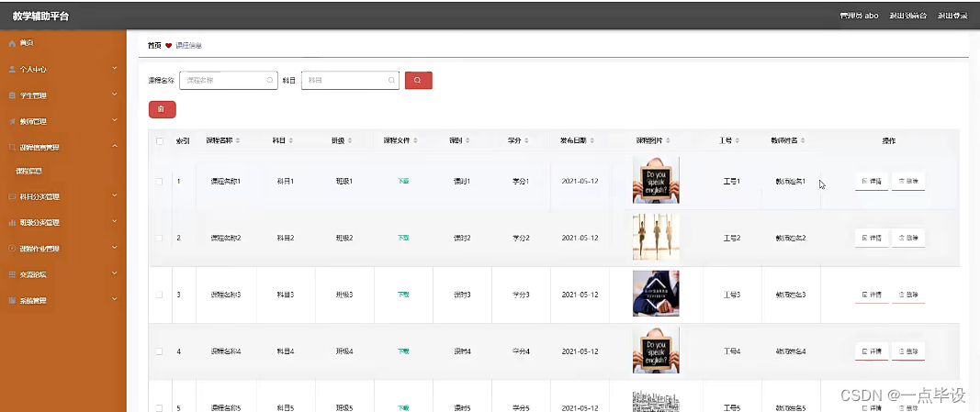Expand 个人中心 menu chevron
This screenshot has height=412, width=980.
click(x=115, y=68)
